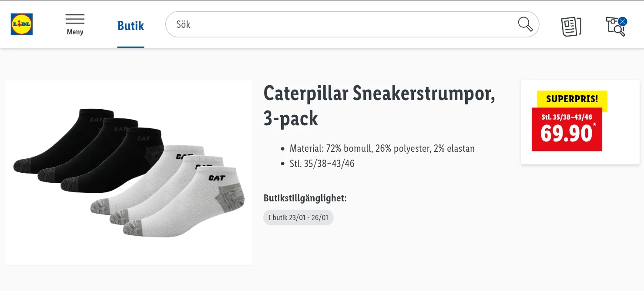Screen dimensions: 644x291
Task: Click the Caterpillar Sneakerstrumpor product title
Action: pos(379,105)
